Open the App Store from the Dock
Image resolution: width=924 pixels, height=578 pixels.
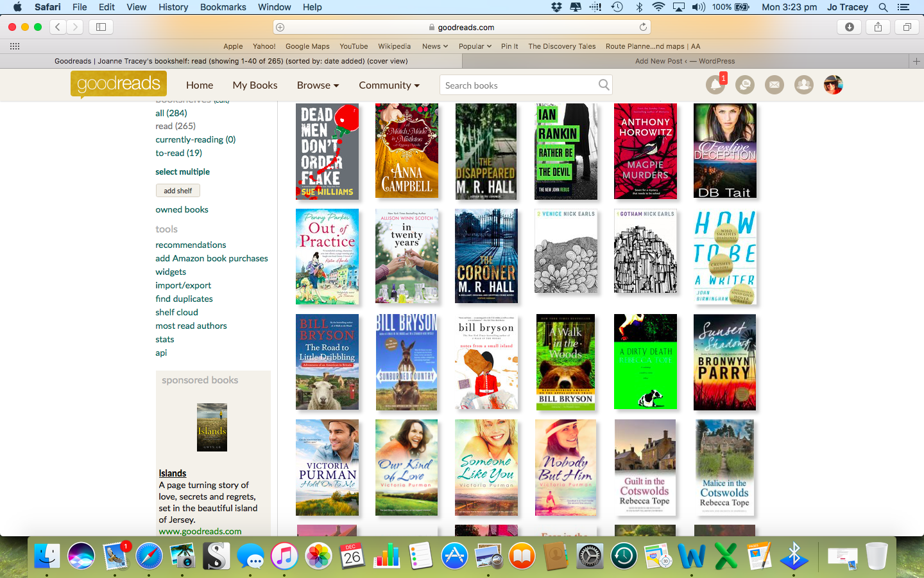pos(454,556)
